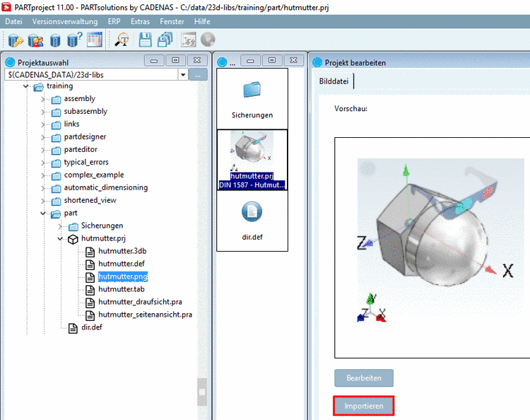The height and width of the screenshot is (420, 530).
Task: Click the magnifier search toolbar icon
Action: (122, 40)
